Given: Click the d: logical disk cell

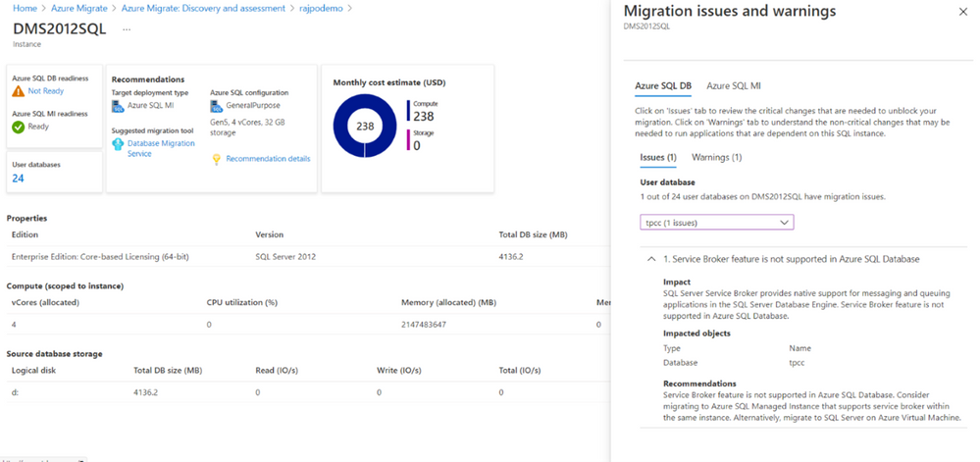Looking at the screenshot, I should pos(15,392).
